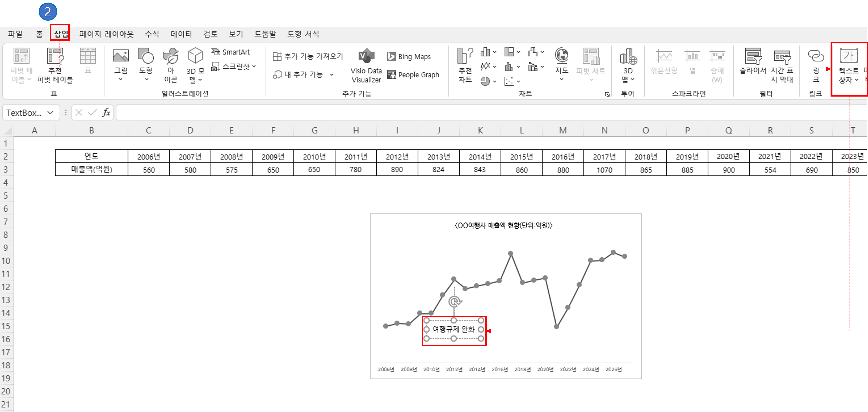868x412 pixels.
Task: Click the text box rotation handle
Action: [x=454, y=301]
